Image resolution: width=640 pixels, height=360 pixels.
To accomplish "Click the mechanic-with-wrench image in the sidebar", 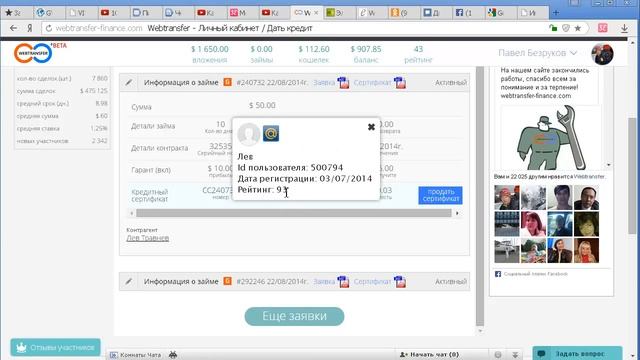I will pyautogui.click(x=551, y=138).
